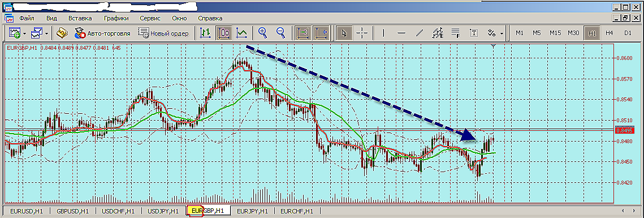Image resolution: width=644 pixels, height=218 pixels.
Task: Select the trendline drawing tool
Action: click(x=420, y=33)
